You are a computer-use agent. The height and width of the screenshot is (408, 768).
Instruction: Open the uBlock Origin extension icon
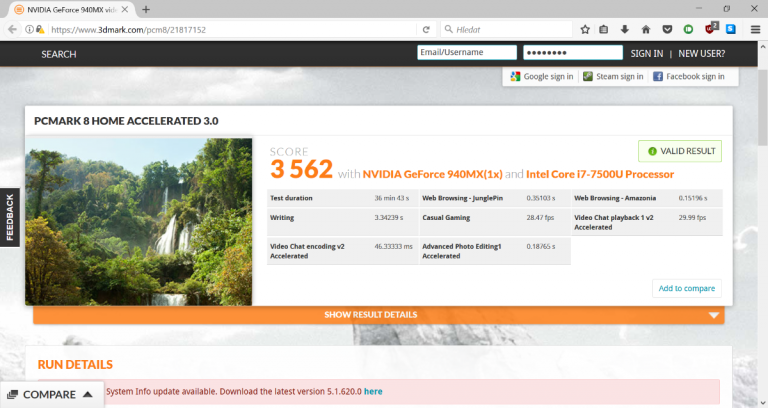[x=711, y=29]
